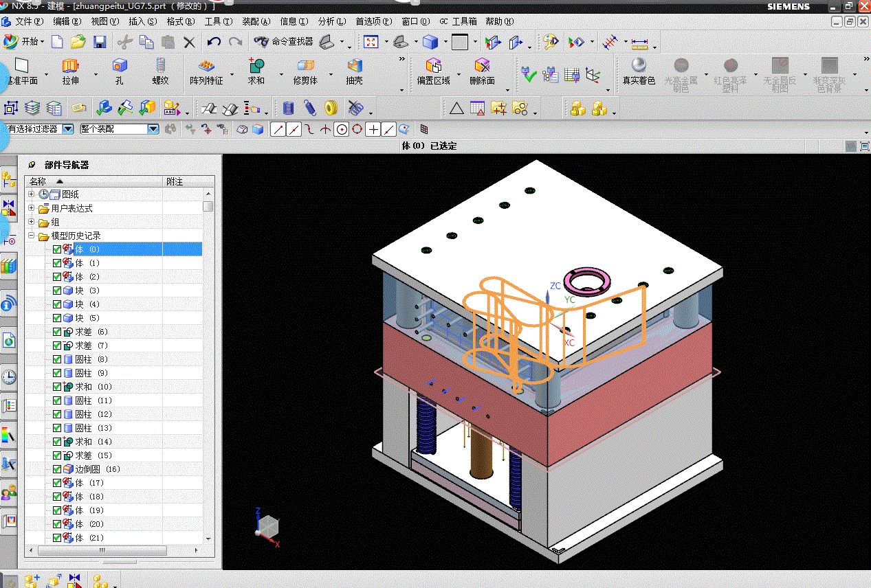Delete selection with the X icon
Viewport: 871px width, 588px height.
click(190, 42)
